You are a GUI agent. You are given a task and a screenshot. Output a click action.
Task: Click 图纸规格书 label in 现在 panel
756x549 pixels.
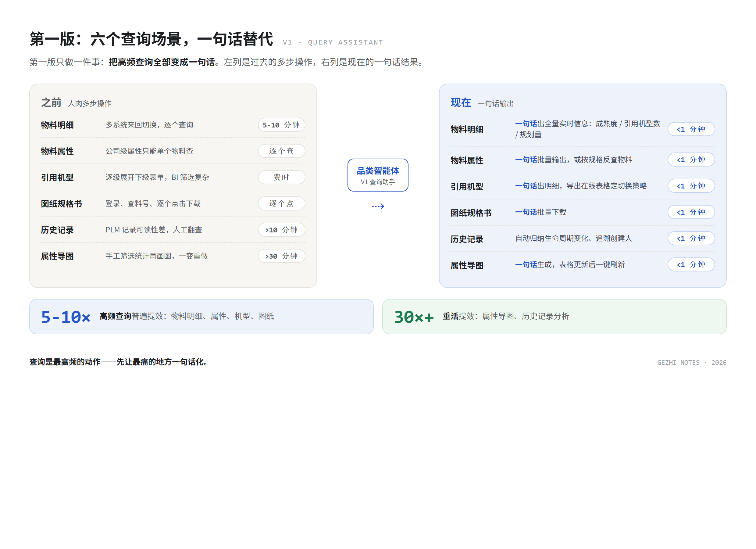tap(471, 213)
